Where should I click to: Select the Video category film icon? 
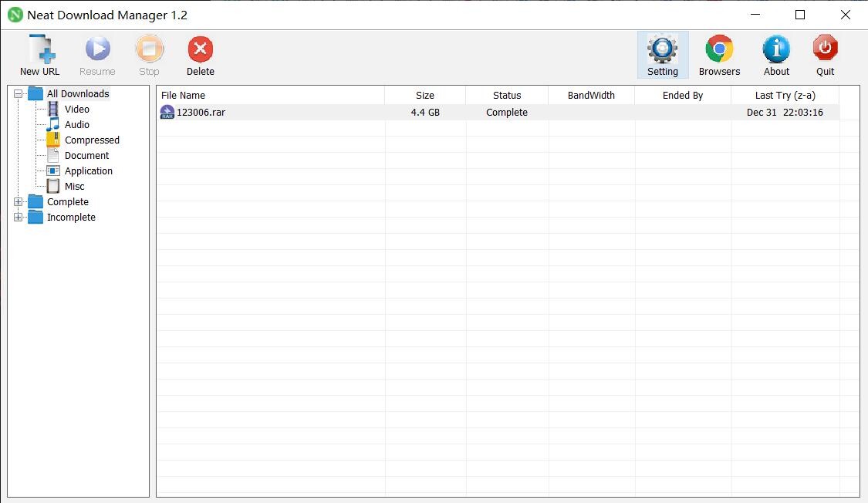point(53,110)
